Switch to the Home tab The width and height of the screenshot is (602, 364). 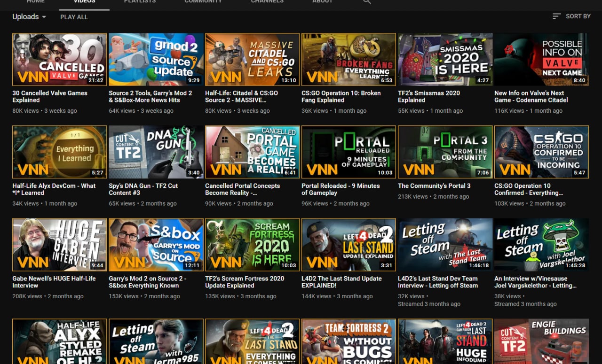[x=36, y=2]
